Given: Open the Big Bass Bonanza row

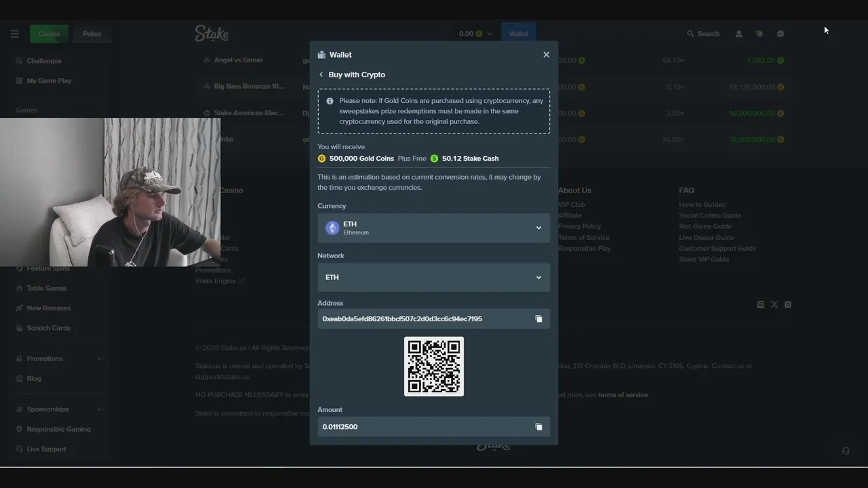Looking at the screenshot, I should (x=249, y=87).
